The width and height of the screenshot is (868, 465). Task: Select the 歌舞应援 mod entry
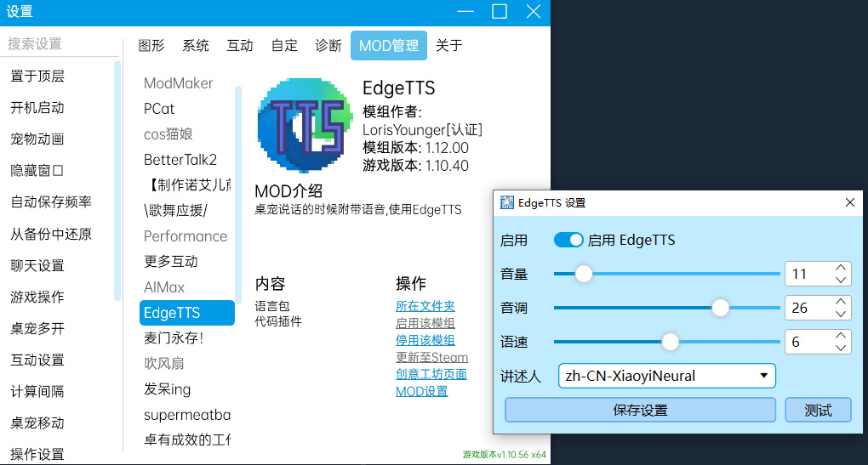[x=187, y=211]
